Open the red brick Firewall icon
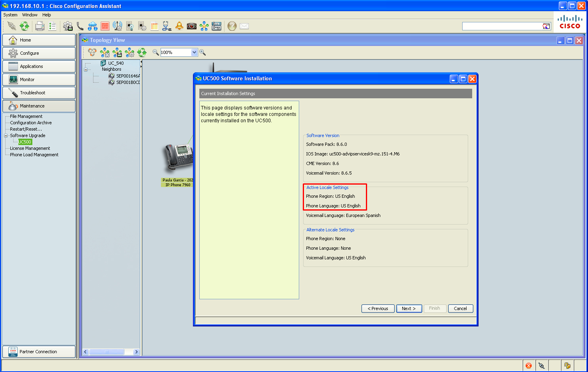Image resolution: width=588 pixels, height=372 pixels. 105,26
